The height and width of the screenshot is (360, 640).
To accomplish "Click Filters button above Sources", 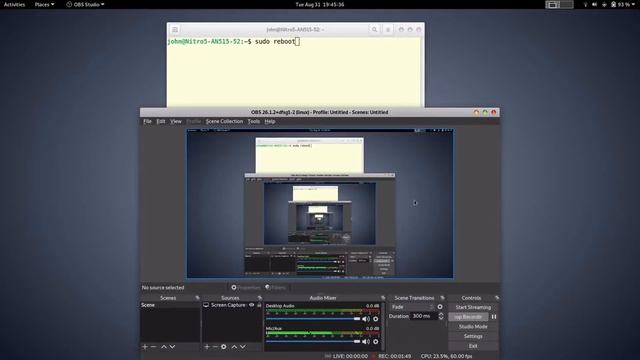I will coord(276,287).
